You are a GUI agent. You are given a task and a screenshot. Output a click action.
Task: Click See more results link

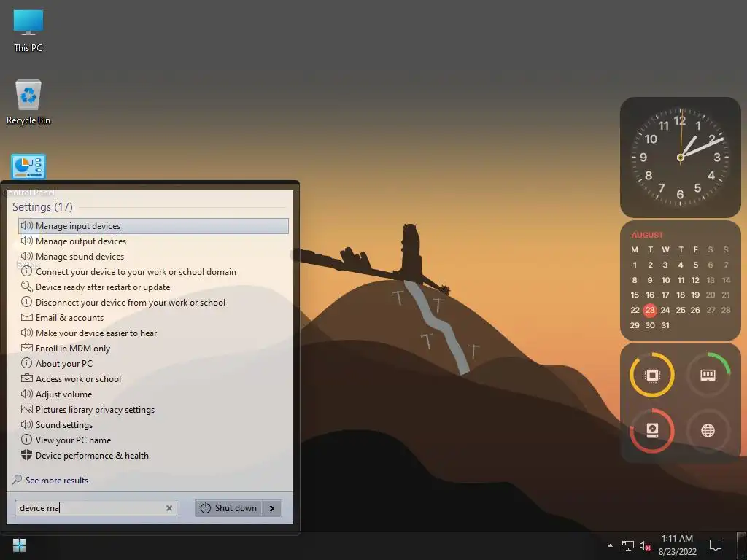click(57, 480)
